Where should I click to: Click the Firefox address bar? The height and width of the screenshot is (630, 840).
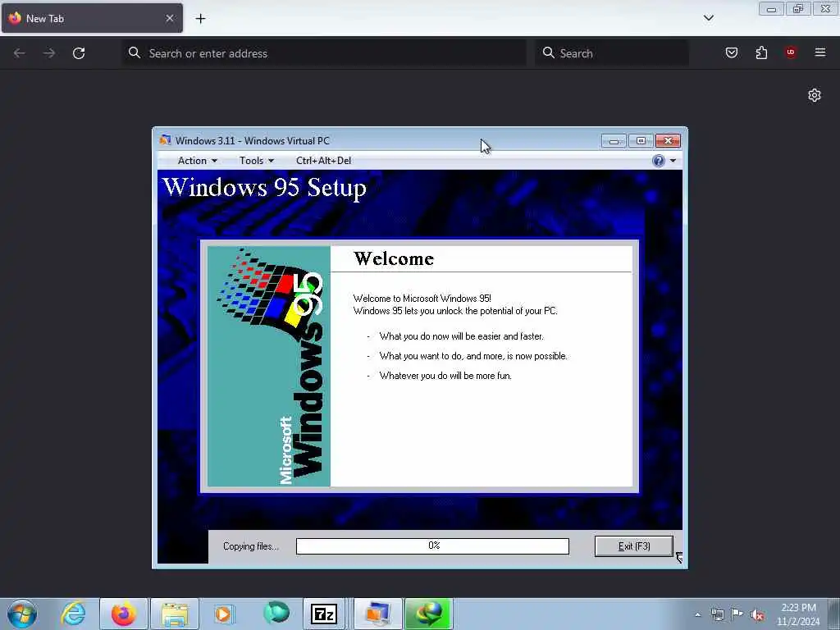[x=324, y=53]
